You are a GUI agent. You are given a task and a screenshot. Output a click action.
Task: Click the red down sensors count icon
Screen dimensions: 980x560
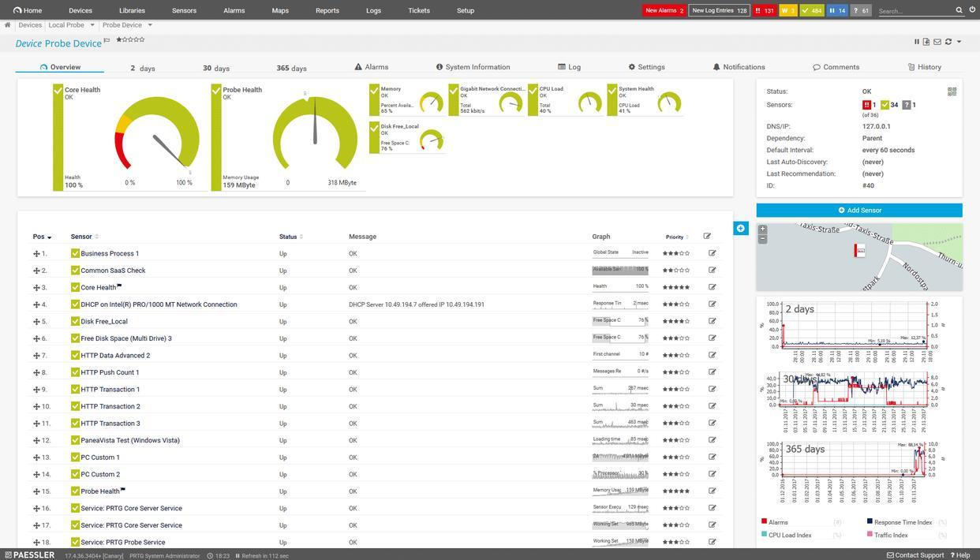point(866,105)
